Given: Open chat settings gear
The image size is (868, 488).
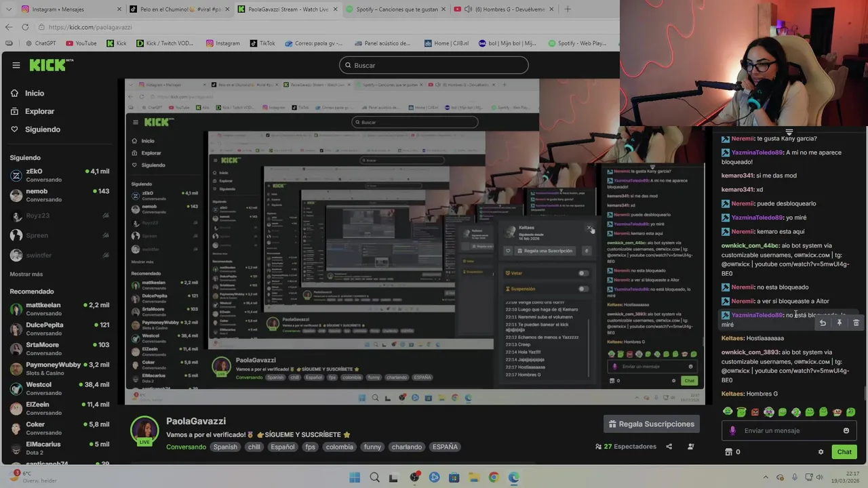Looking at the screenshot, I should click(821, 452).
